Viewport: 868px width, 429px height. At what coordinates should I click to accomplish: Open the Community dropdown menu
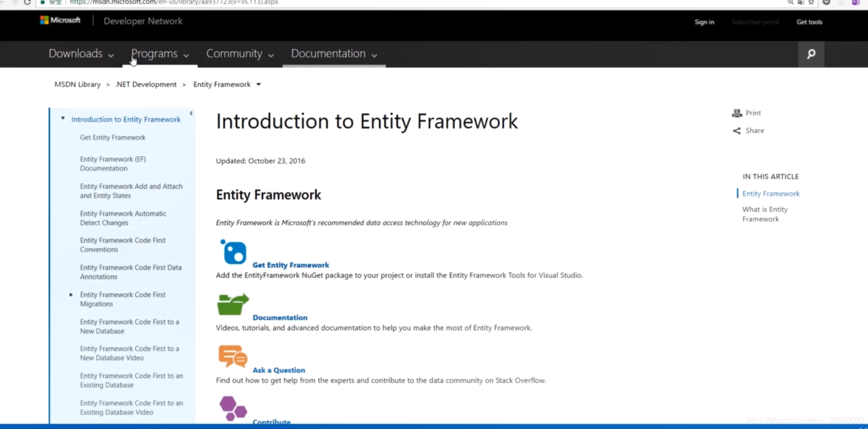240,54
